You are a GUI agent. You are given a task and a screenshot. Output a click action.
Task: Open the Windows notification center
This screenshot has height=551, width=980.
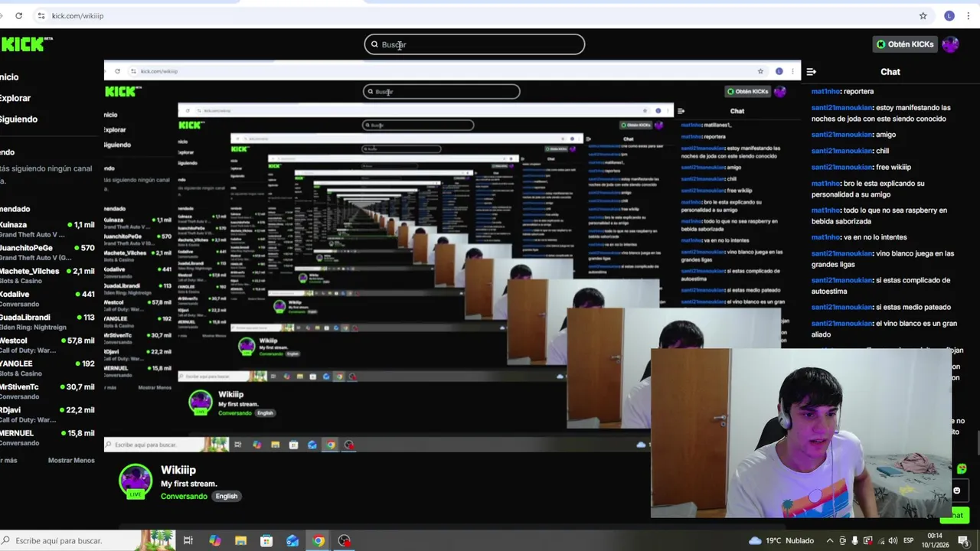coord(964,541)
